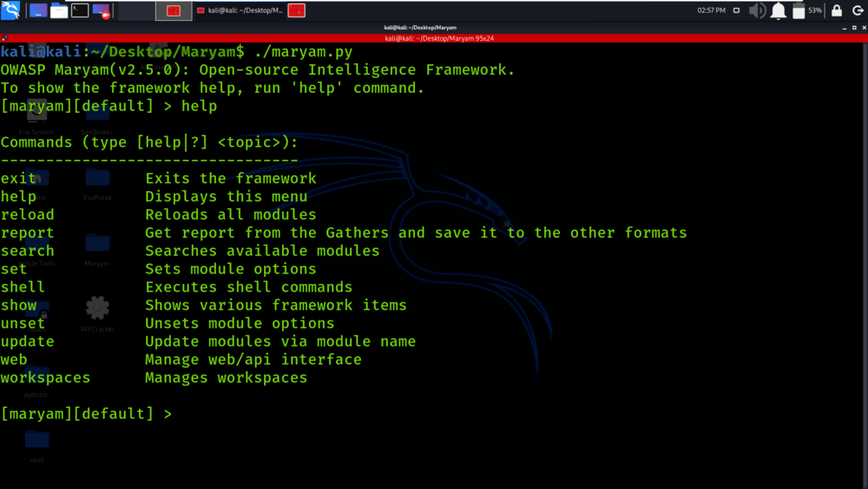The height and width of the screenshot is (489, 868).
Task: Click 'Sets module options' description
Action: click(x=231, y=269)
